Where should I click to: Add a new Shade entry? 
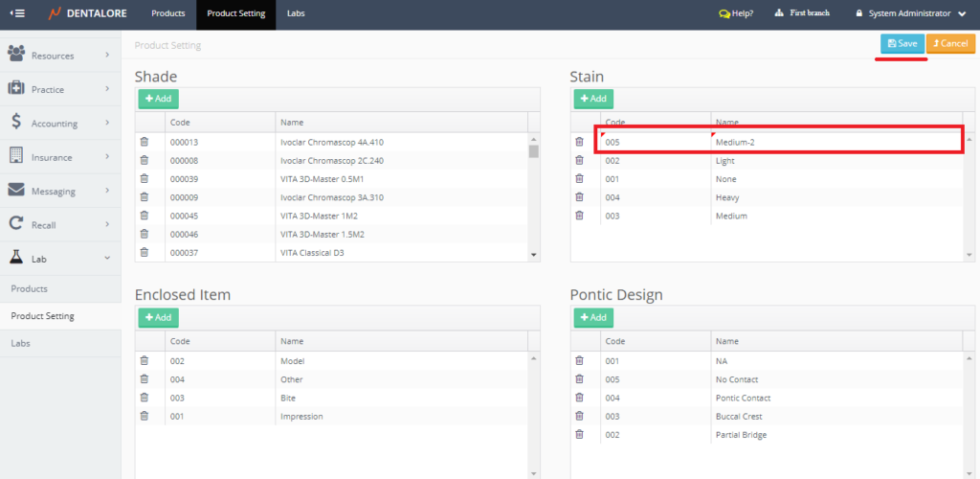pyautogui.click(x=158, y=99)
